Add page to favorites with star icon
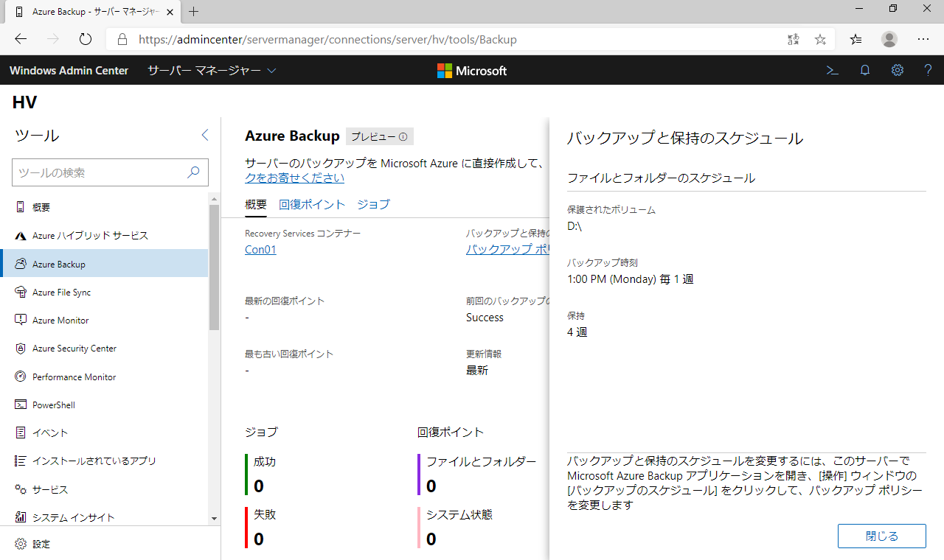The width and height of the screenshot is (944, 560). pyautogui.click(x=820, y=40)
